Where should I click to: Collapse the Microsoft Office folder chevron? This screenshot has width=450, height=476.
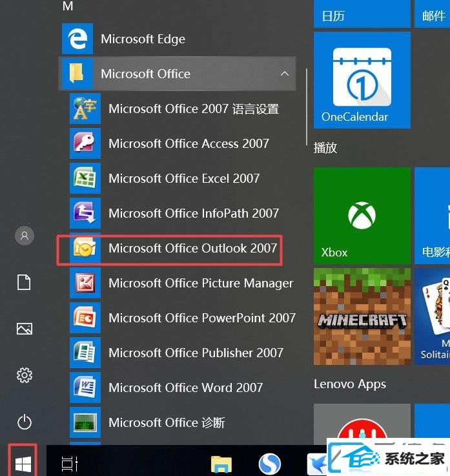coord(284,74)
